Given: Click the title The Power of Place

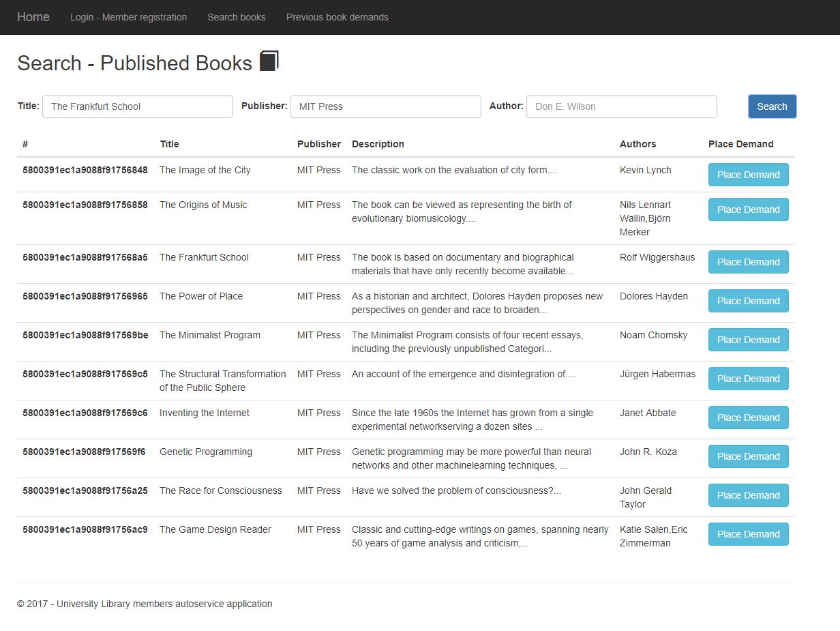Looking at the screenshot, I should point(201,296).
